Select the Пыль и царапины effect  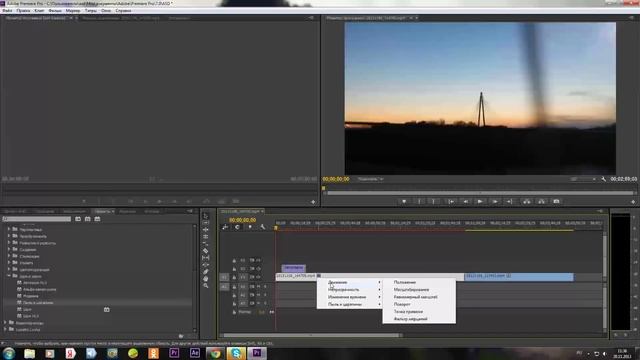point(38,303)
